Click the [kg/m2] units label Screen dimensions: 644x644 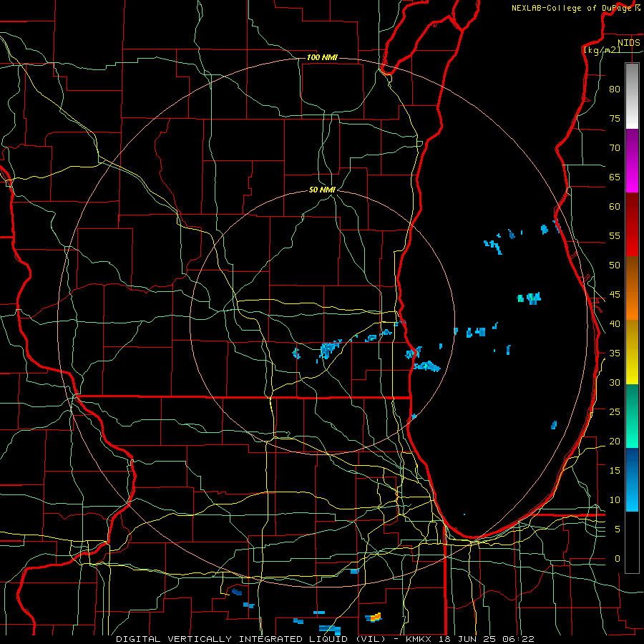(602, 50)
